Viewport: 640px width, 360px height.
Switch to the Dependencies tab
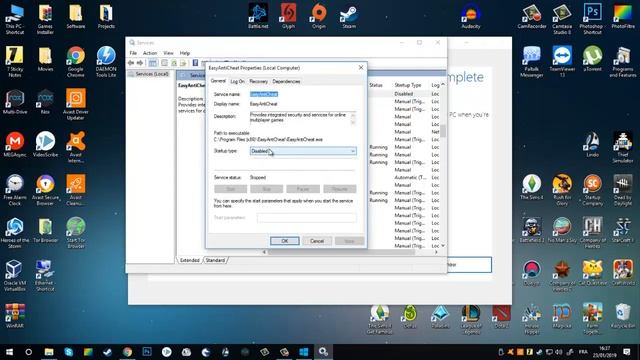tap(286, 82)
